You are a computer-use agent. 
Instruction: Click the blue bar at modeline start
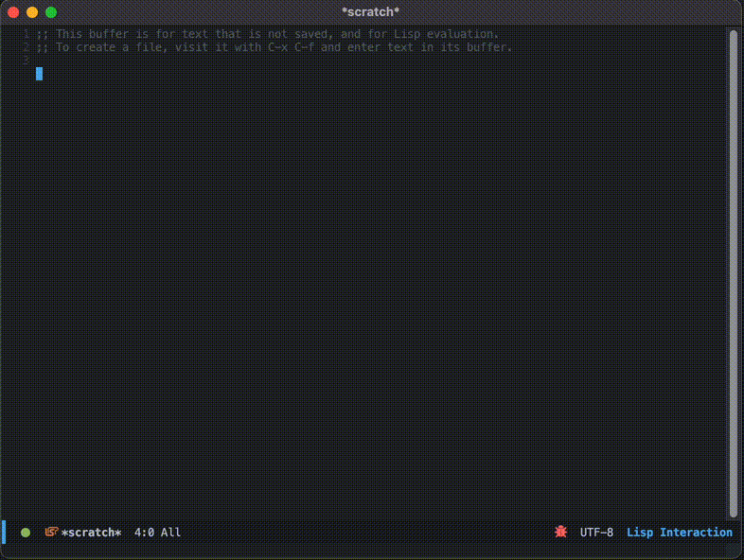(x=4, y=532)
